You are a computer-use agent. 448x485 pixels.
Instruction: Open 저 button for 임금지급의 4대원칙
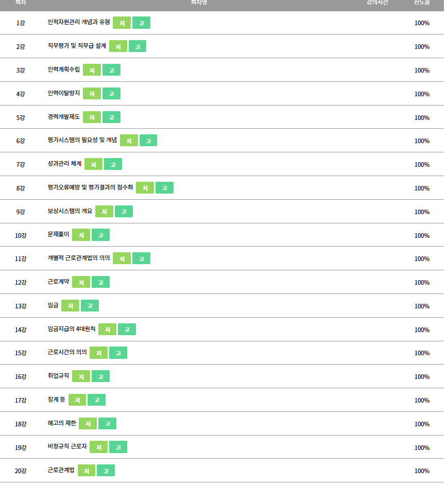pyautogui.click(x=107, y=330)
